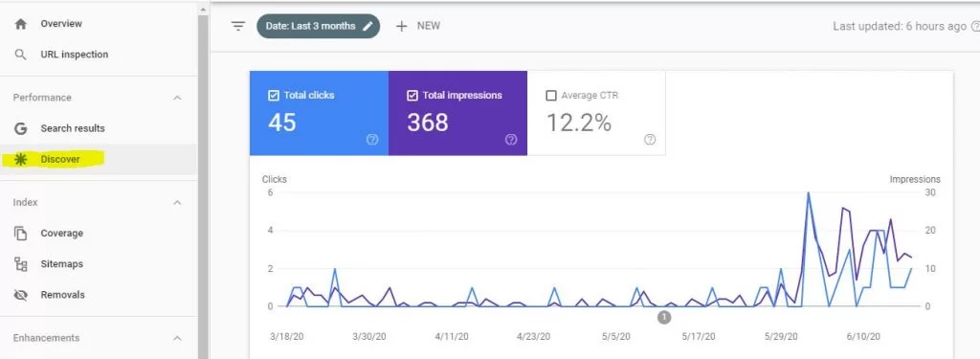Screen dimensions: 980x359
Task: Add a NEW filter
Action: point(418,26)
